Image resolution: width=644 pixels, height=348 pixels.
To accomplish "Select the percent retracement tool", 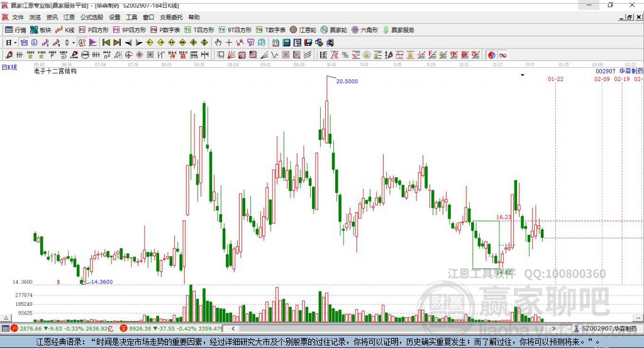I will coord(345,55).
